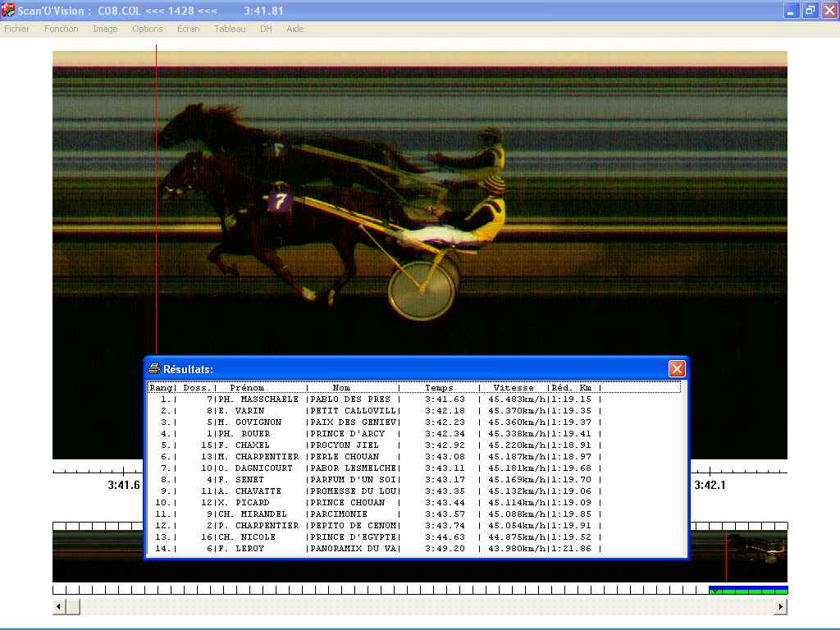This screenshot has height=630, width=840.
Task: Click the left arrow of horizontal scrollbar
Action: [x=58, y=607]
